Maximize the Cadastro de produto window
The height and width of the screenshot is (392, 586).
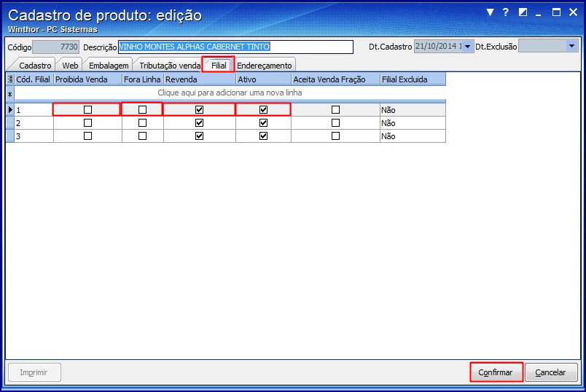[x=556, y=12]
